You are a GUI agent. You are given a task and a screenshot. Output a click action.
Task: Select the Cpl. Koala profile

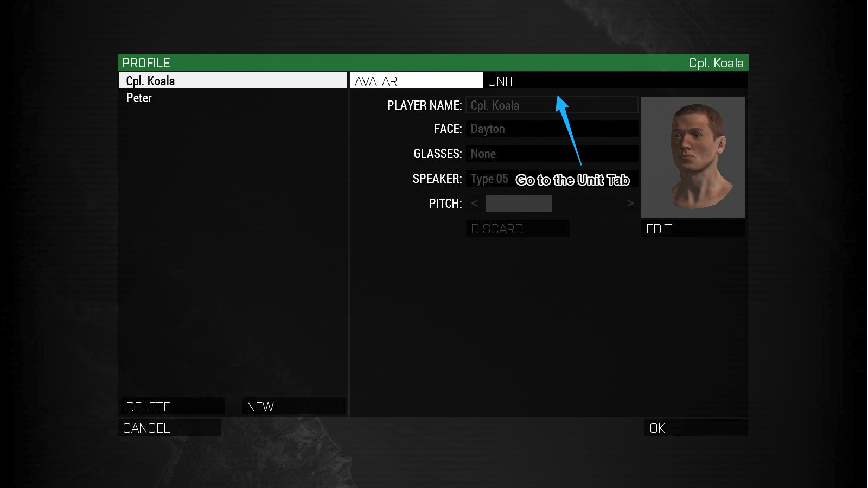point(232,81)
